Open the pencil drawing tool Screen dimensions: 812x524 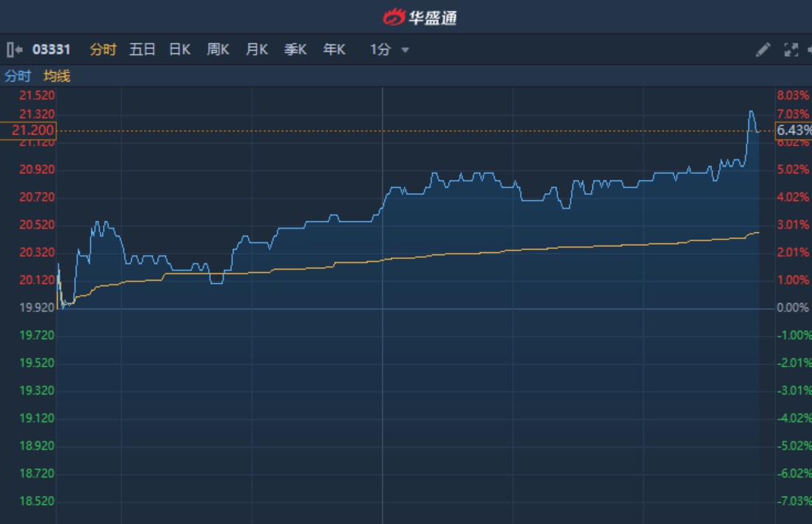pos(763,49)
